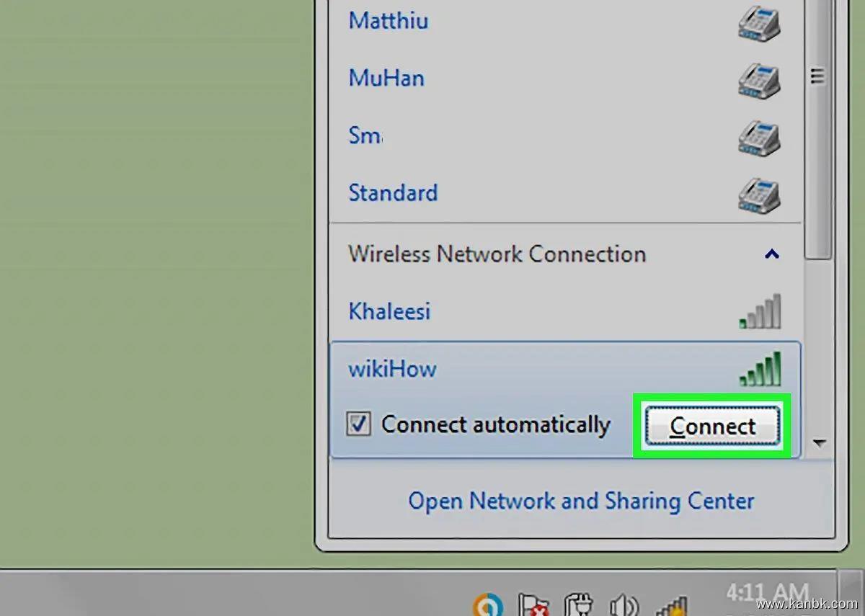This screenshot has height=616, width=865.
Task: Select the Khaleesi wireless network
Action: [389, 311]
